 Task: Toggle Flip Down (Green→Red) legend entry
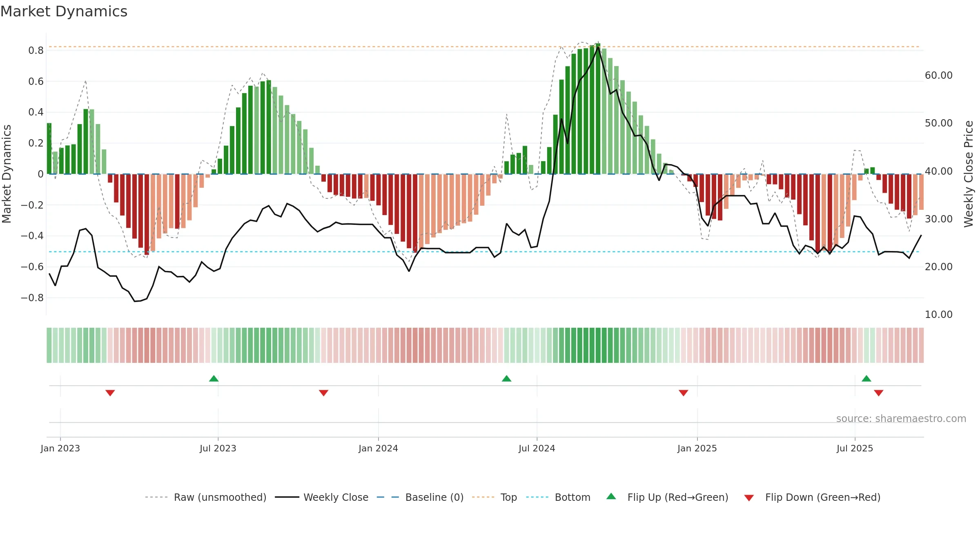pyautogui.click(x=812, y=498)
